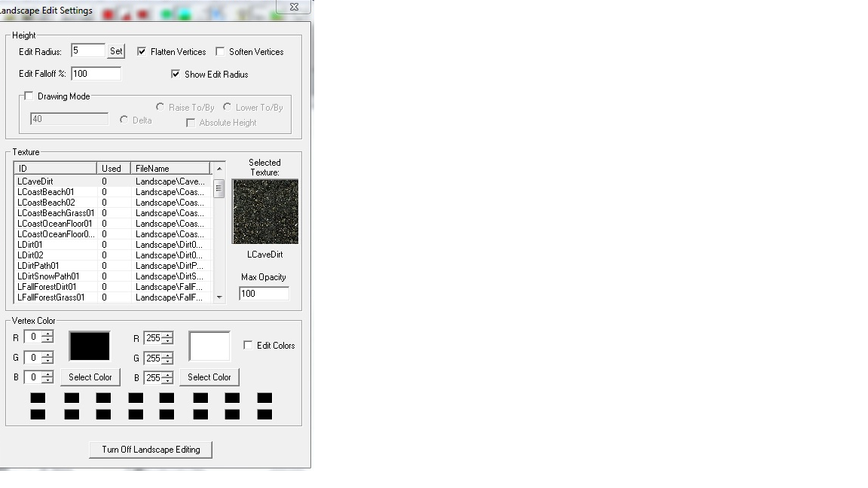The image size is (868, 488).
Task: Increase the black color R value stepper
Action: 47,334
